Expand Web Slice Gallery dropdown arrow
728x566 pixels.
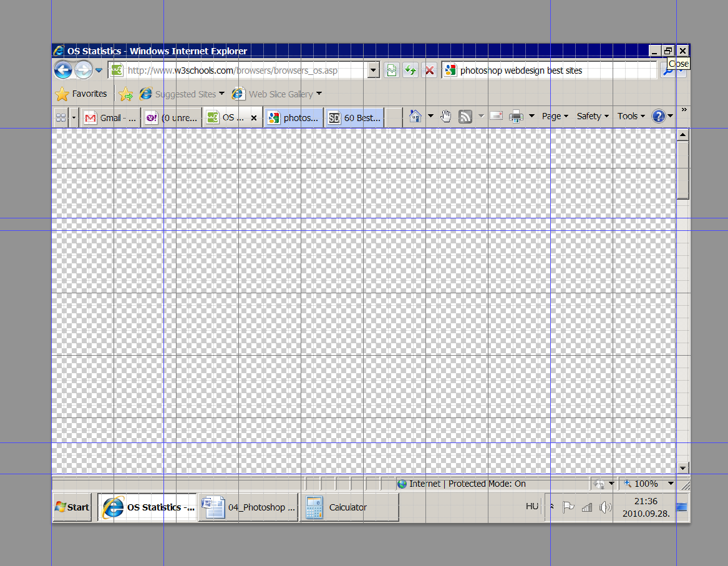point(319,94)
